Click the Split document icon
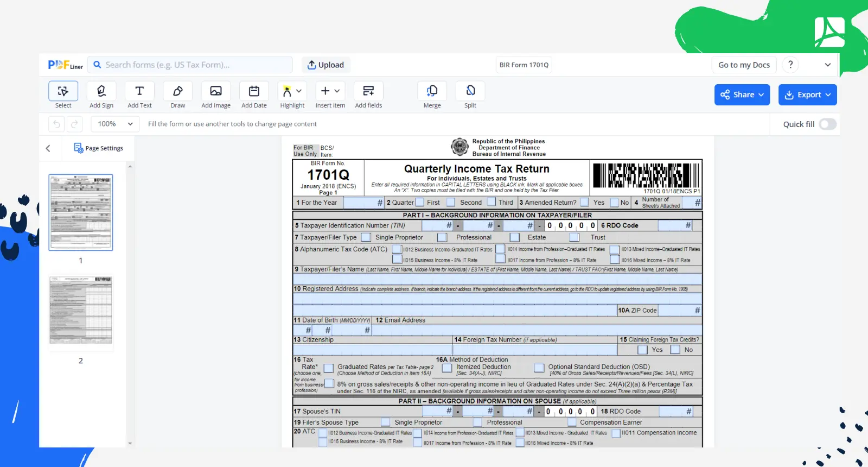 [470, 91]
